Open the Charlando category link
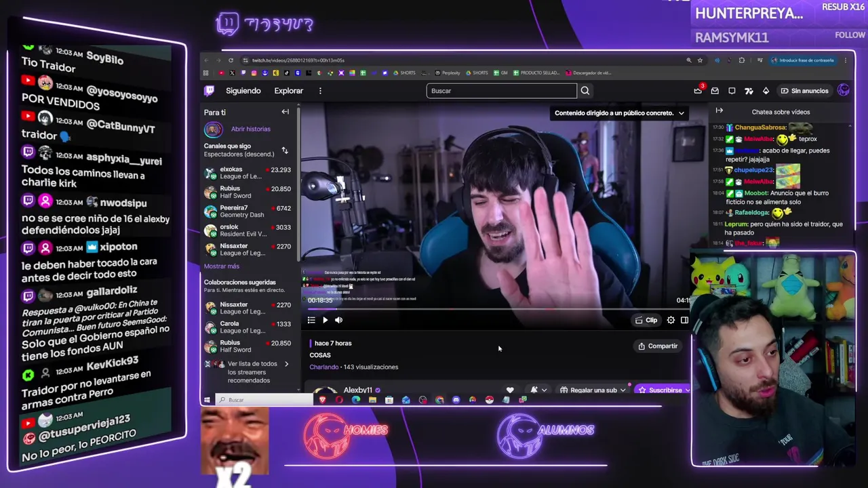Screen dimensions: 868x488 coord(324,367)
